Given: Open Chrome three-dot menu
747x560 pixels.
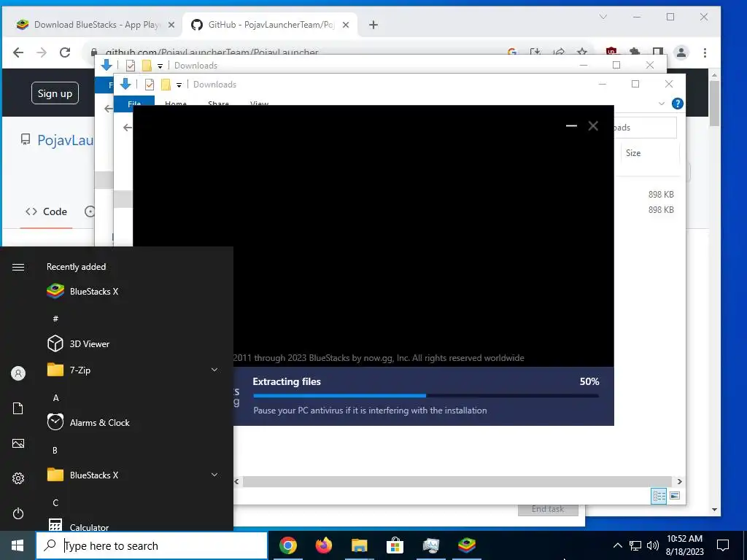Looking at the screenshot, I should tap(705, 52).
